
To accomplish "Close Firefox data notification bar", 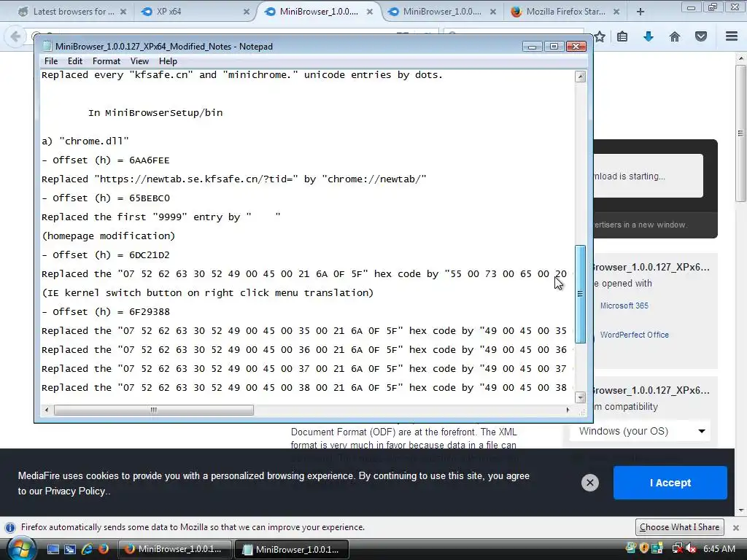I will 736,528.
